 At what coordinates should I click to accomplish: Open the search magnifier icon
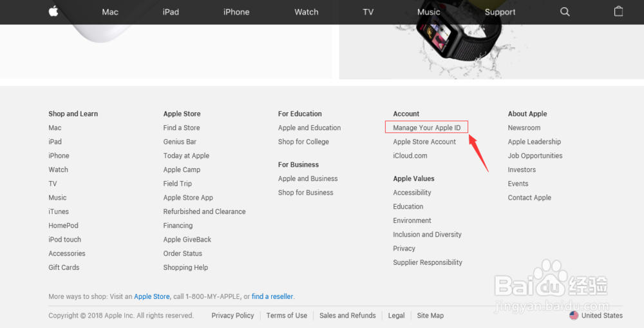coord(565,12)
